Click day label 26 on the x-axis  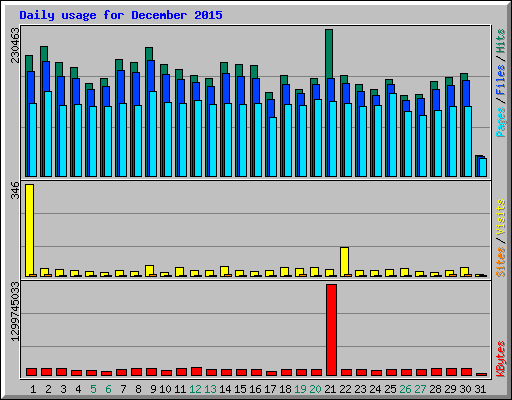[x=405, y=389]
